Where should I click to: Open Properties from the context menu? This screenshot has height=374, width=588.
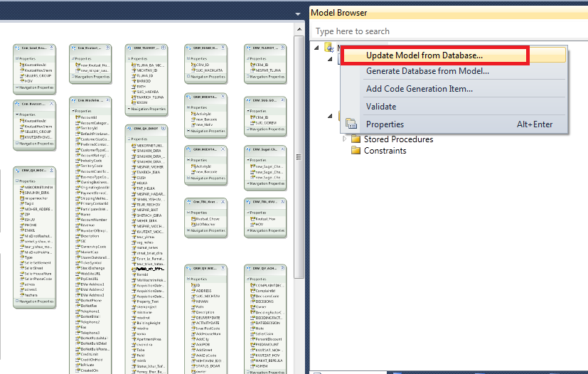(385, 124)
